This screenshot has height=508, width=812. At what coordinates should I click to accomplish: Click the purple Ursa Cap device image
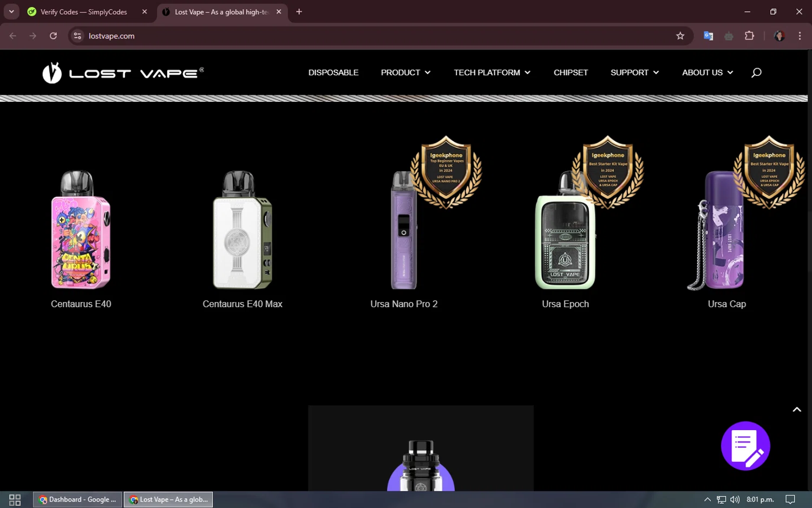click(x=716, y=230)
